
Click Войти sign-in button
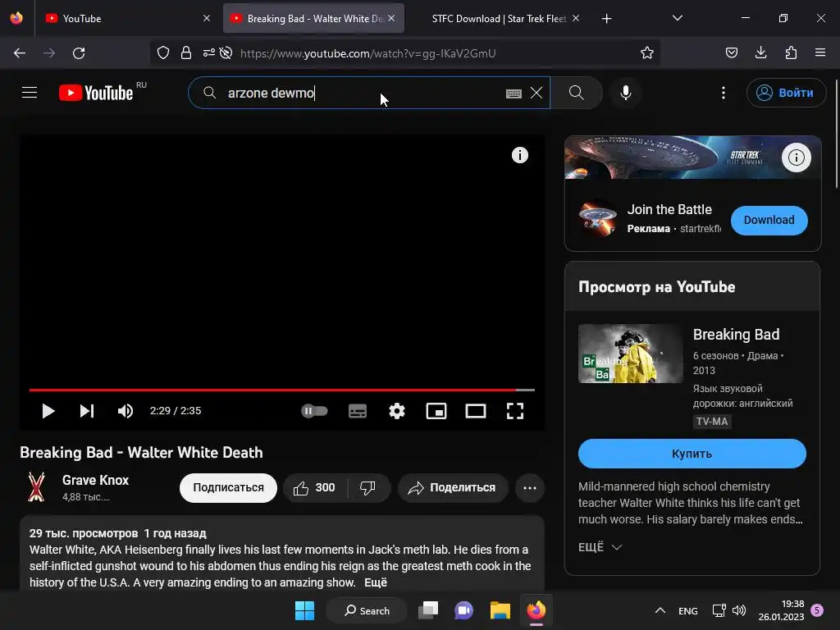tap(785, 93)
